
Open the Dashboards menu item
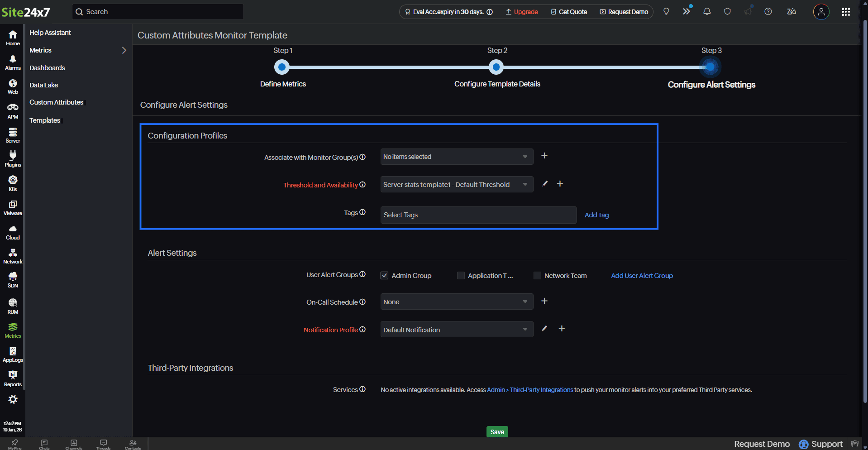[47, 68]
